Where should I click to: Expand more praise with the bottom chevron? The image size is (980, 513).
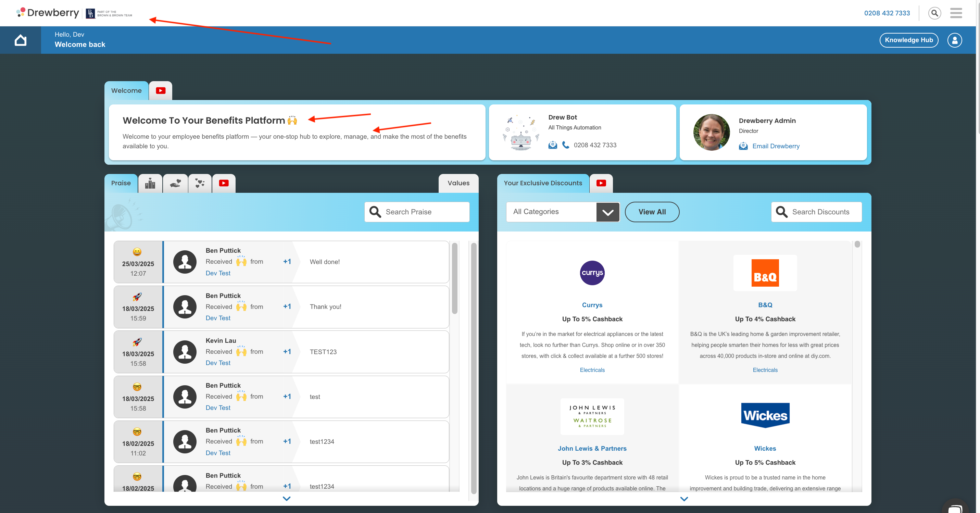click(287, 499)
